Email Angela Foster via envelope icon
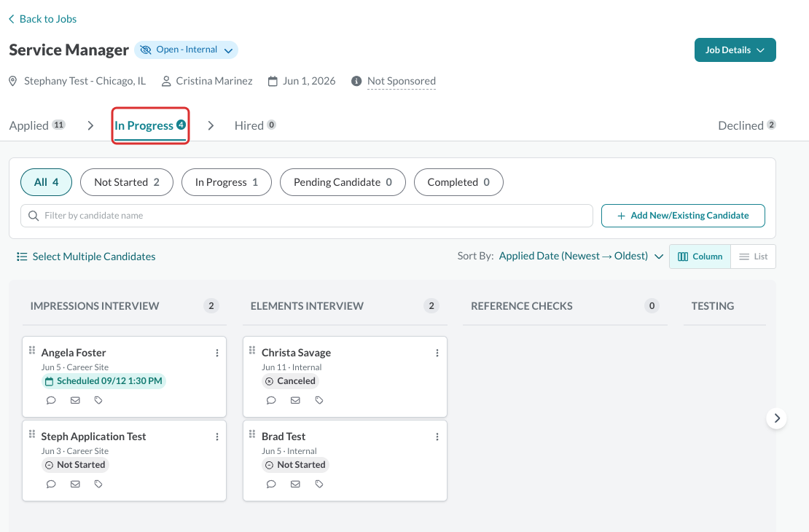The width and height of the screenshot is (809, 532). tap(75, 400)
